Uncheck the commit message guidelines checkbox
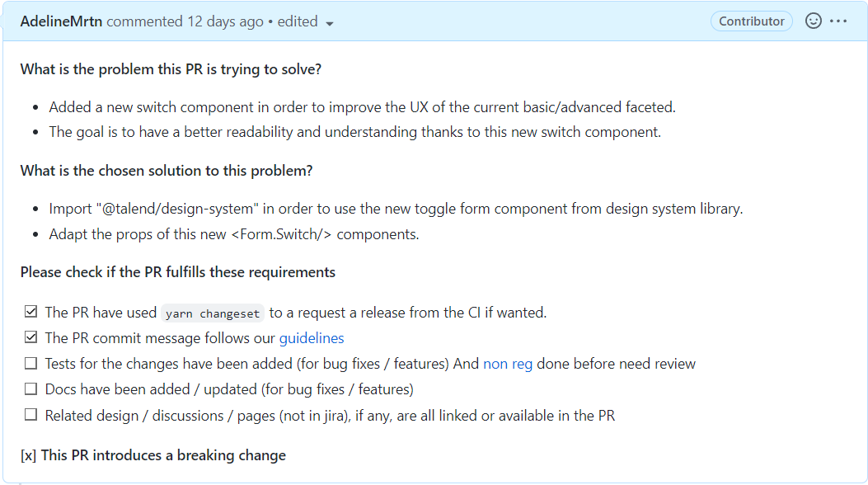 click(x=31, y=337)
